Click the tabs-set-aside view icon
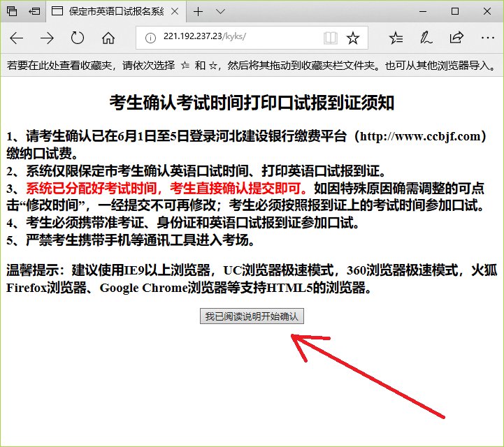This screenshot has width=504, height=447. click(12, 11)
